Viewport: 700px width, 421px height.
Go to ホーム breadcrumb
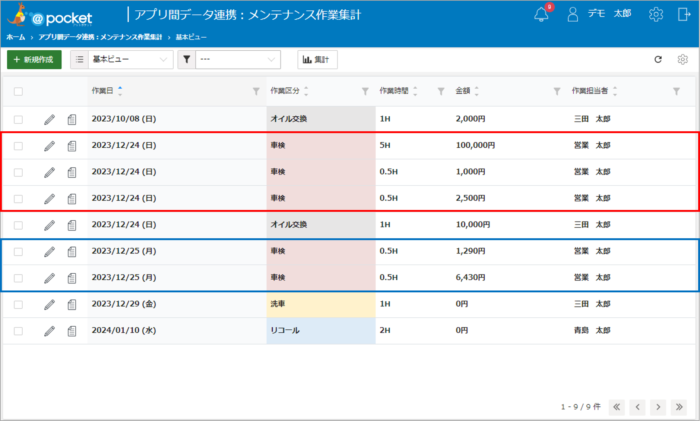pos(16,37)
